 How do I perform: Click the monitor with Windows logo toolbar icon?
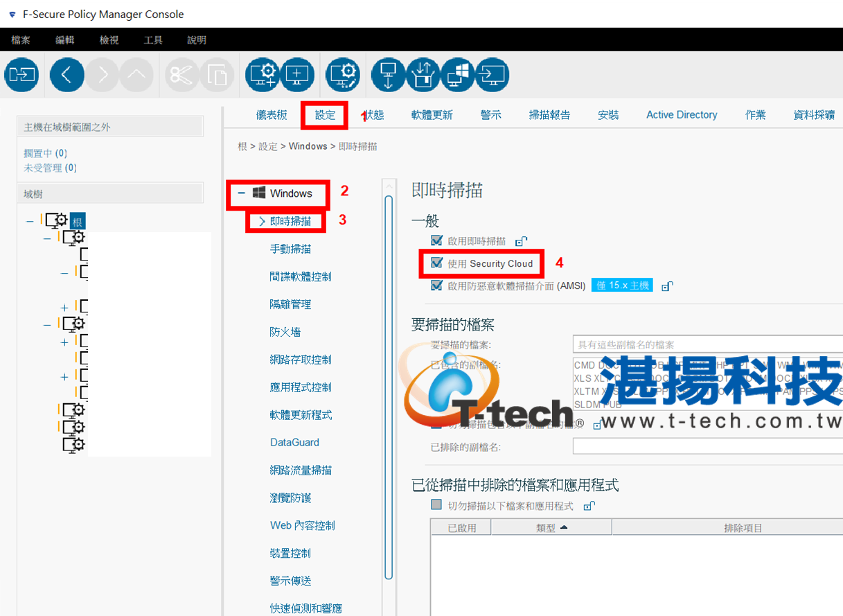[x=457, y=74]
